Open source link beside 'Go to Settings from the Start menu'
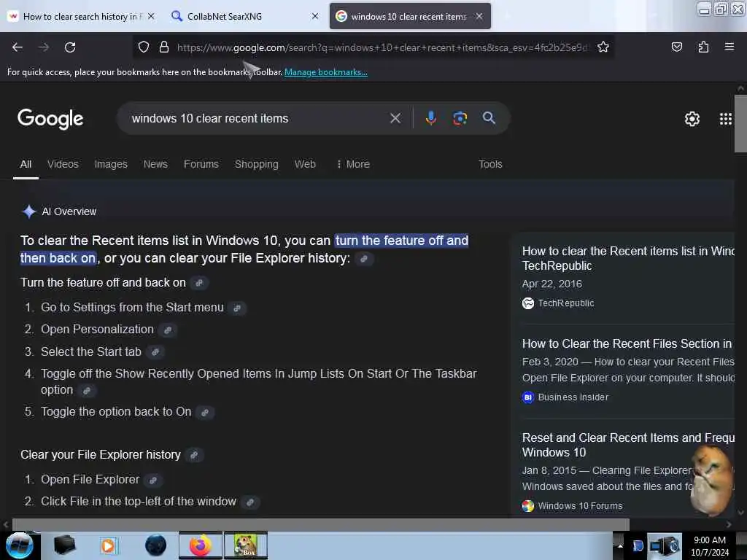Screen dimensions: 747x560 [x=237, y=308]
